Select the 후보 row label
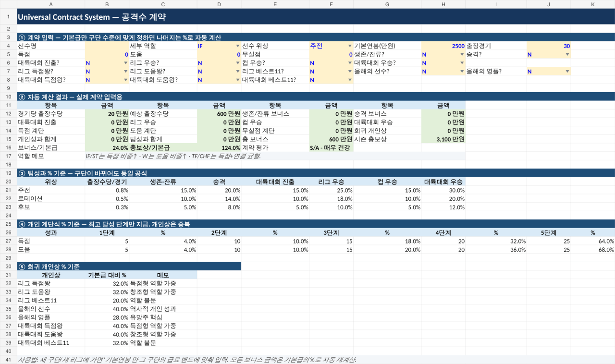Viewport: 615px width, 364px height. point(51,207)
